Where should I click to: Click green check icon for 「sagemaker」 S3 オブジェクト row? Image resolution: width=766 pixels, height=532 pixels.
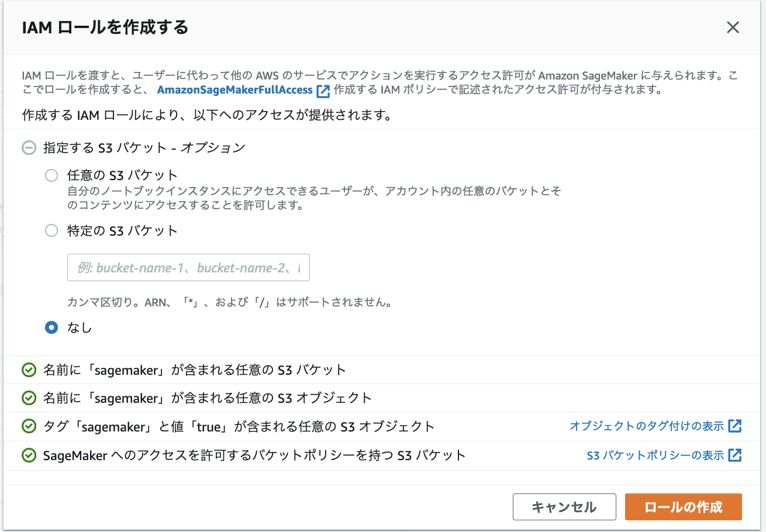(29, 398)
